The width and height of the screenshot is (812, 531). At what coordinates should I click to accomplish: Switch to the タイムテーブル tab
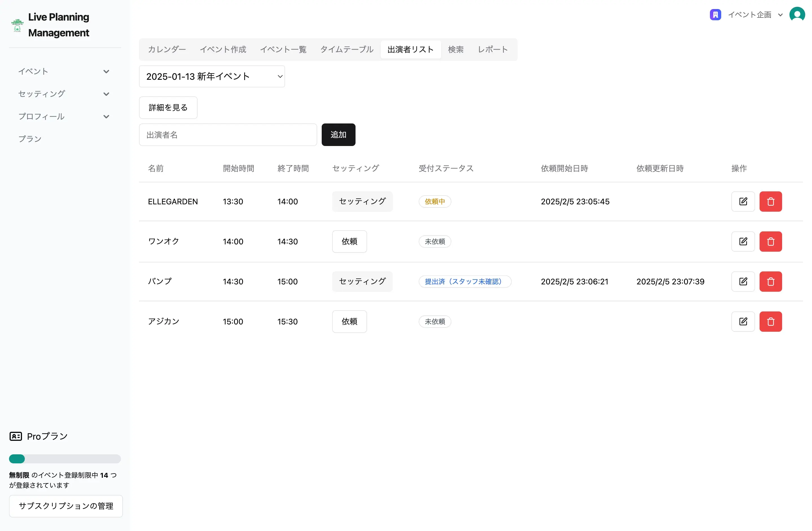[347, 49]
